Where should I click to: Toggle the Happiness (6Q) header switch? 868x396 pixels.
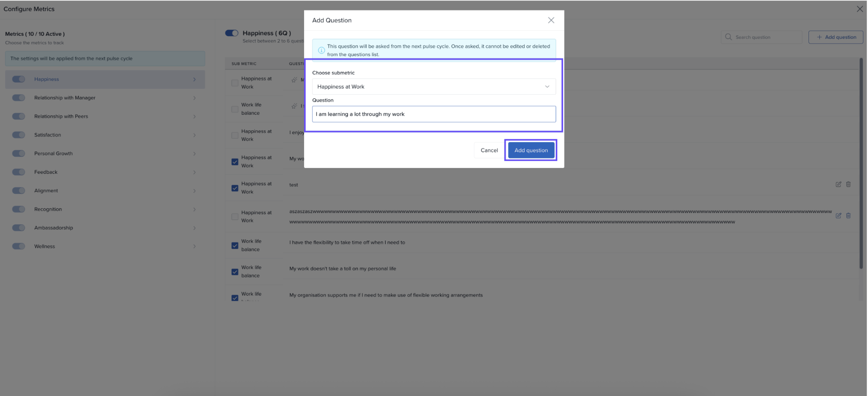(x=232, y=33)
